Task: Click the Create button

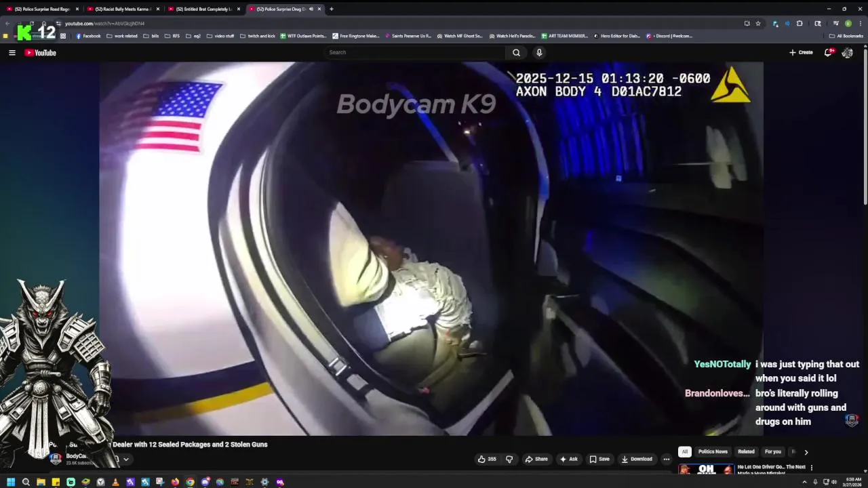Action: tap(801, 52)
